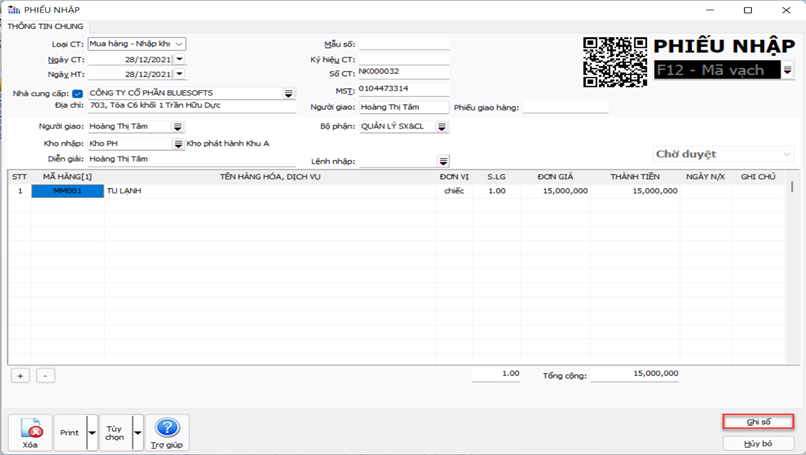806x455 pixels.
Task: Expand the Print button dropdown arrow
Action: (92, 433)
